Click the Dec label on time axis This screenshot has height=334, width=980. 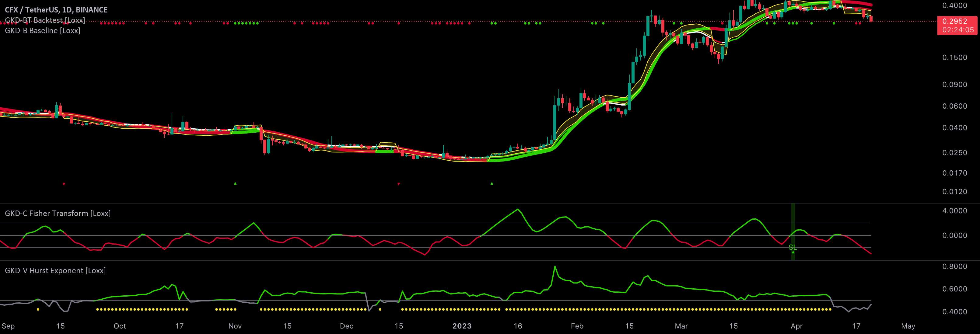click(x=347, y=326)
